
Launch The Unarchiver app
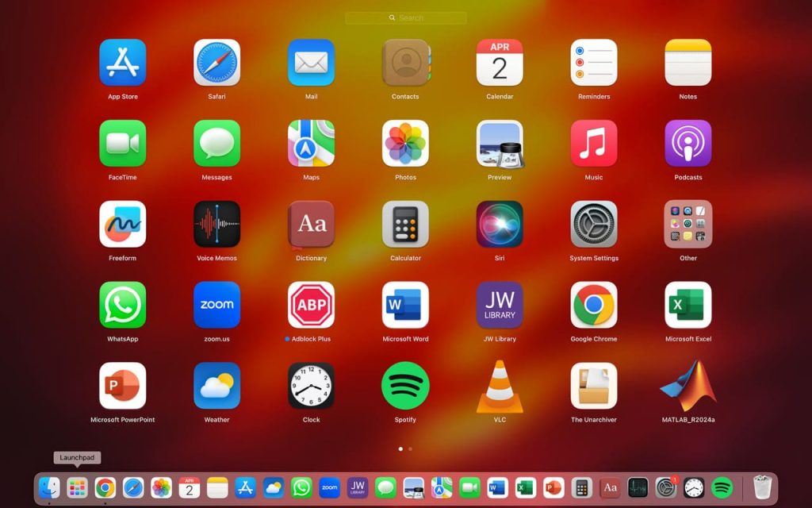click(x=594, y=386)
